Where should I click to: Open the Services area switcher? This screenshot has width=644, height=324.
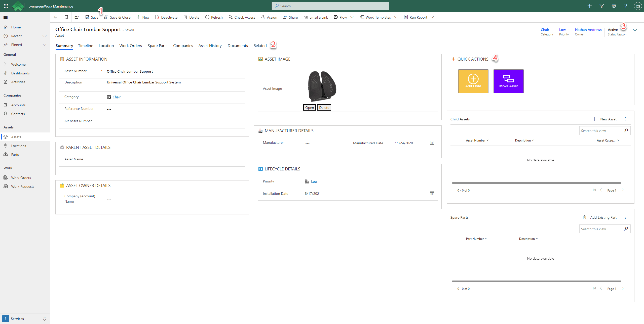[x=25, y=318]
